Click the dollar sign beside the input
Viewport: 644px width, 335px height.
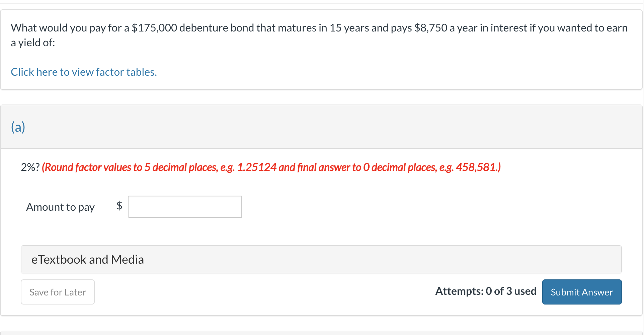tap(119, 205)
